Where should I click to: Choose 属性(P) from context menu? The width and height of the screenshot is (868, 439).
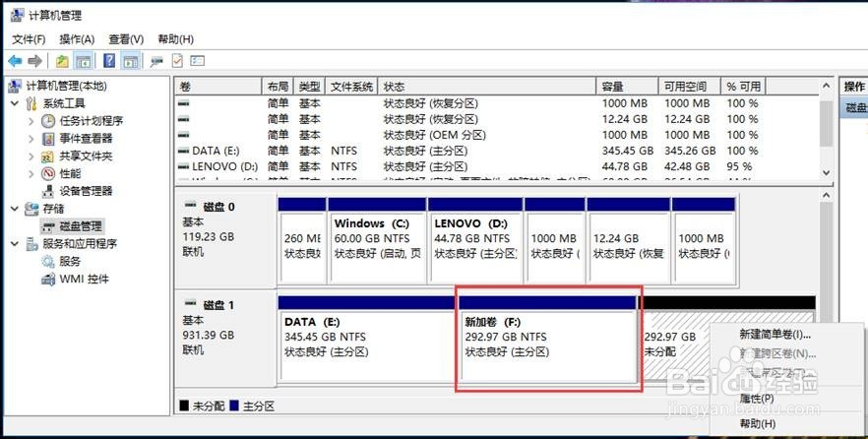tap(757, 398)
